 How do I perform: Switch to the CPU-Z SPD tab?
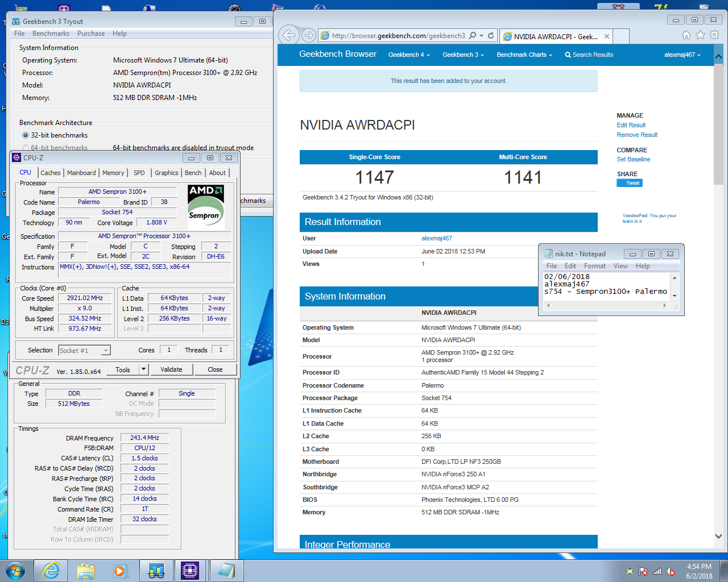139,173
